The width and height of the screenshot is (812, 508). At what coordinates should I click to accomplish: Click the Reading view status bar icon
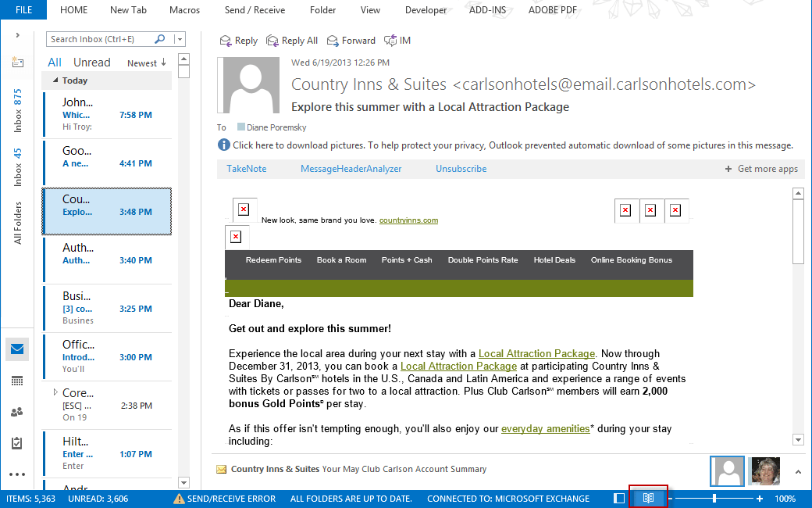[648, 498]
